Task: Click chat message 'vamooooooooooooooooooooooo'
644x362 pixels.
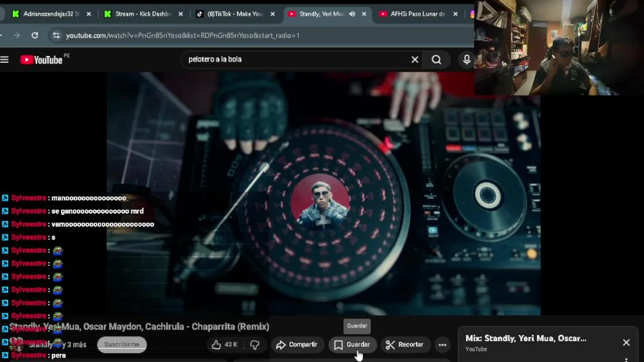Action: [103, 224]
